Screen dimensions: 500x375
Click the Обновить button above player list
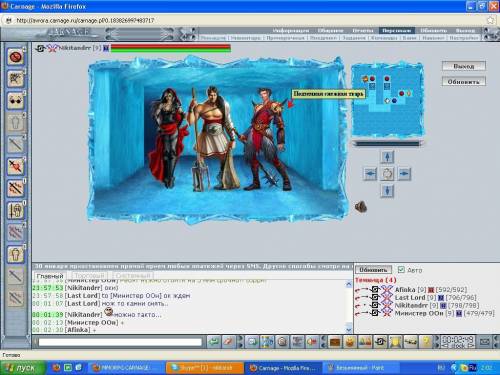click(x=373, y=270)
